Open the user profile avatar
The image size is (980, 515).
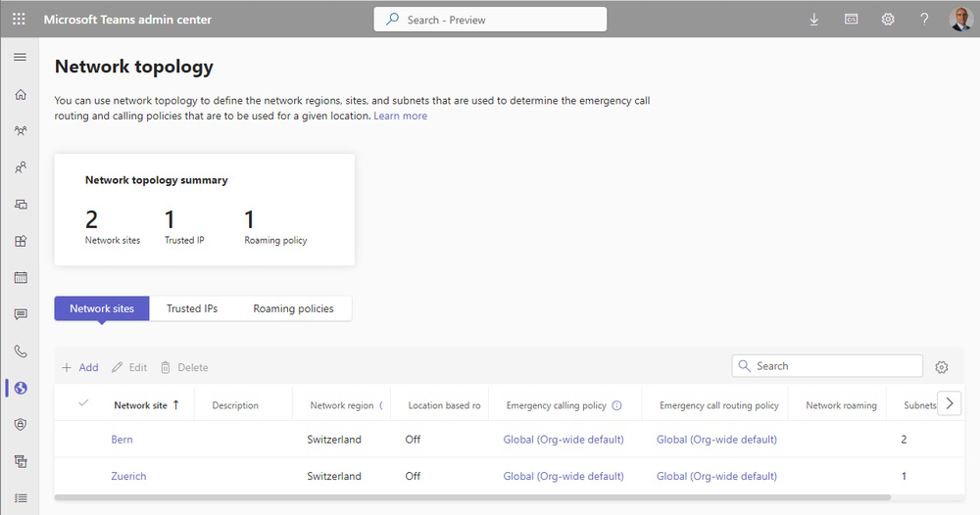coord(960,20)
